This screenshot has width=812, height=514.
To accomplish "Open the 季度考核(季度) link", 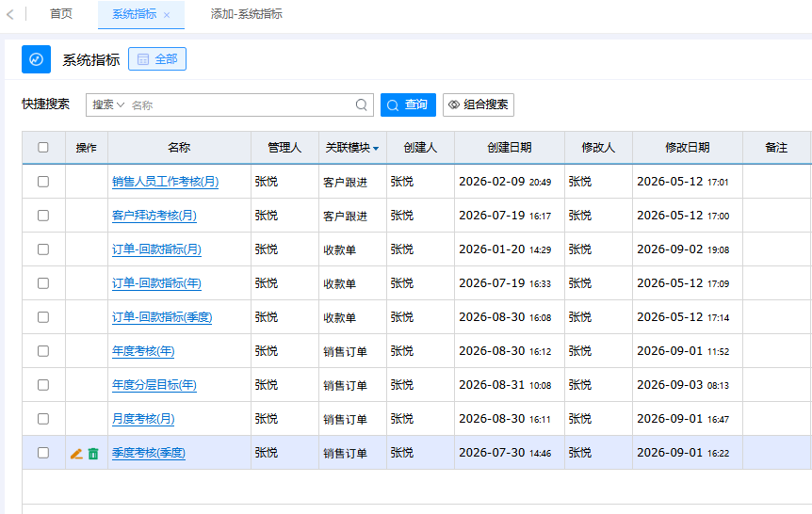I will click(x=149, y=453).
